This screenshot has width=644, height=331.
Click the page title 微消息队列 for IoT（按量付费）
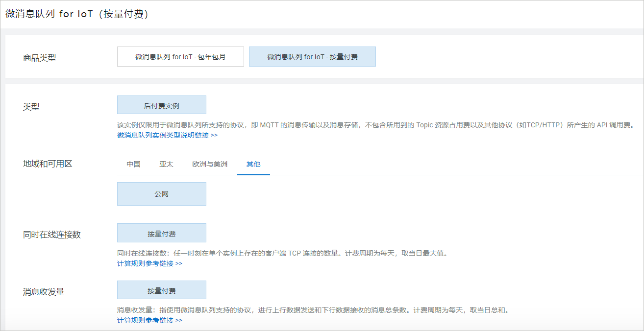point(77,14)
